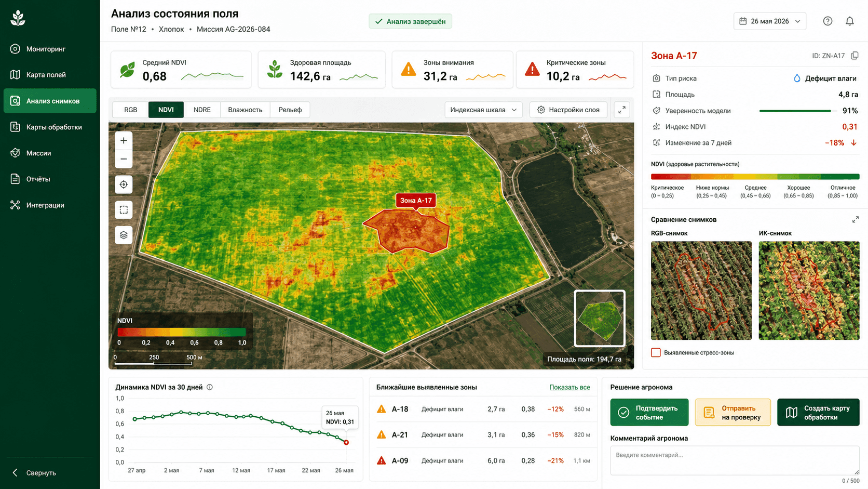Select the Влажность layer tab
The image size is (868, 489).
point(245,110)
